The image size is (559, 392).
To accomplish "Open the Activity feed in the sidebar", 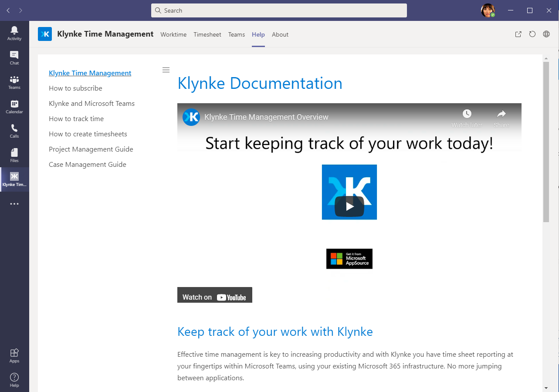I will coord(14,33).
